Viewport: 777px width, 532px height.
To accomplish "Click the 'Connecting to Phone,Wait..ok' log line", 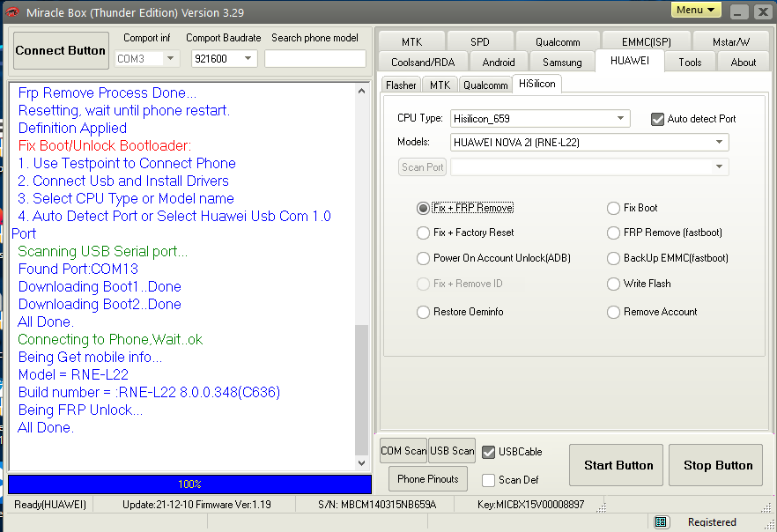I will click(110, 339).
